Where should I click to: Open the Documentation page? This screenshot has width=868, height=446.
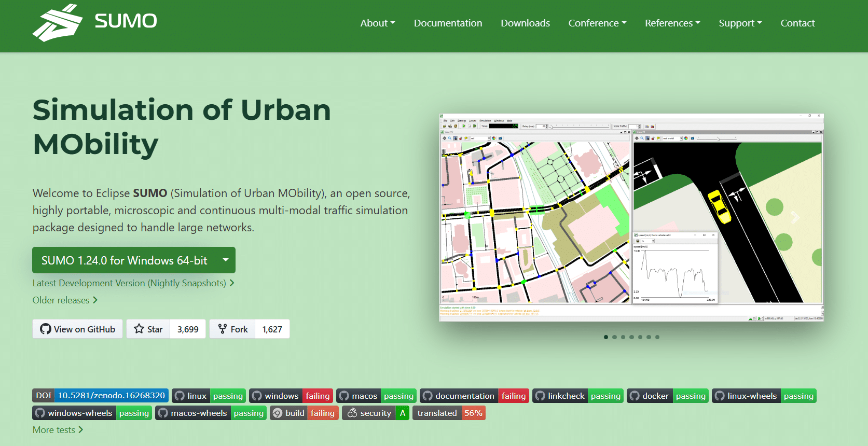(x=448, y=23)
